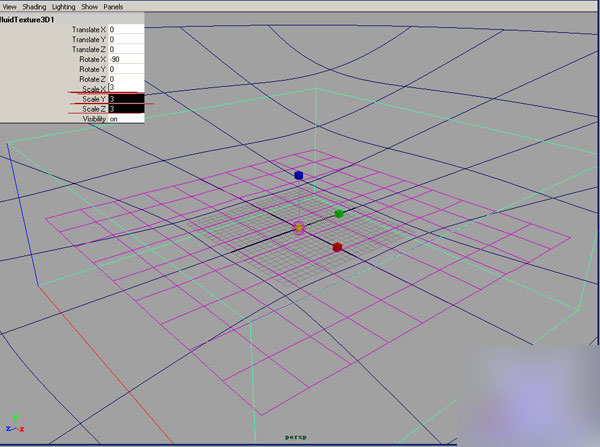Select the Scale Z attribute label

pyautogui.click(x=94, y=109)
